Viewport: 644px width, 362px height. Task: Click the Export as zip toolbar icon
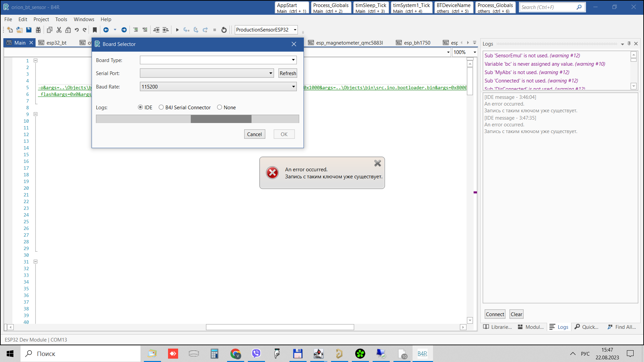pyautogui.click(x=38, y=30)
